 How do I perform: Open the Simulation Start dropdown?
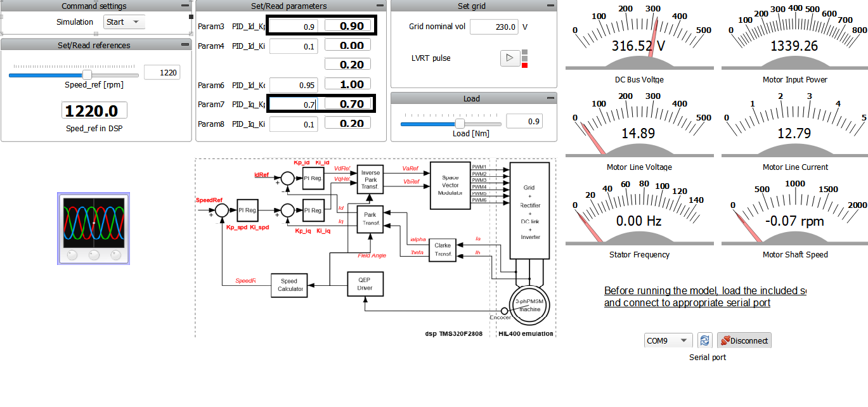point(124,22)
